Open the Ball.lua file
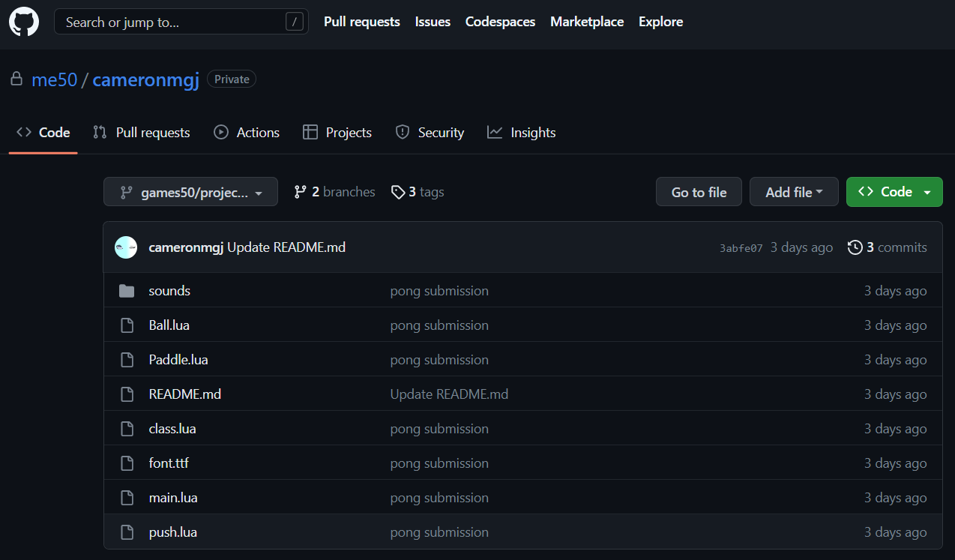This screenshot has height=560, width=955. (169, 325)
